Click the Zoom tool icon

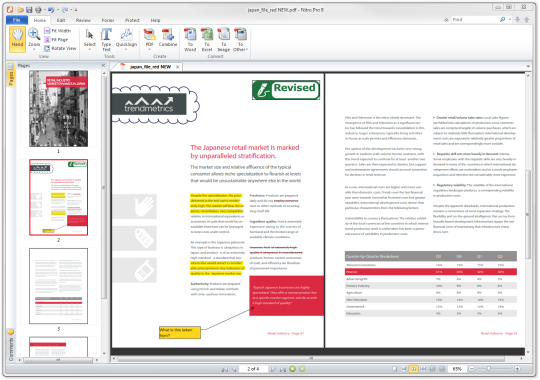[34, 34]
